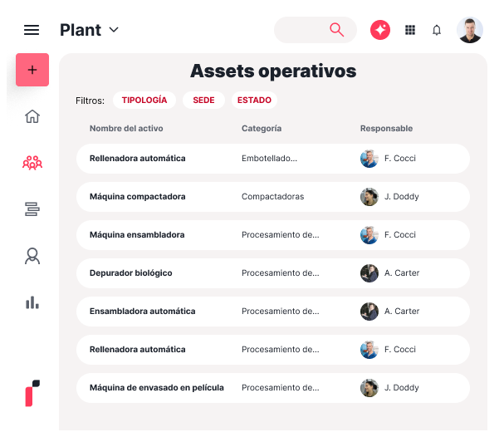
Task: Open the user avatar profile picture
Action: tap(470, 30)
